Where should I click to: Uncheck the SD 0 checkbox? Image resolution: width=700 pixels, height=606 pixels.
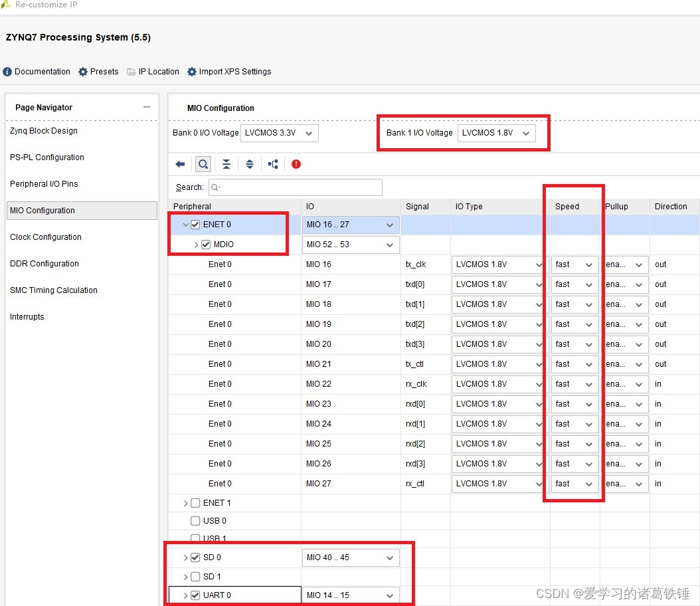(195, 557)
